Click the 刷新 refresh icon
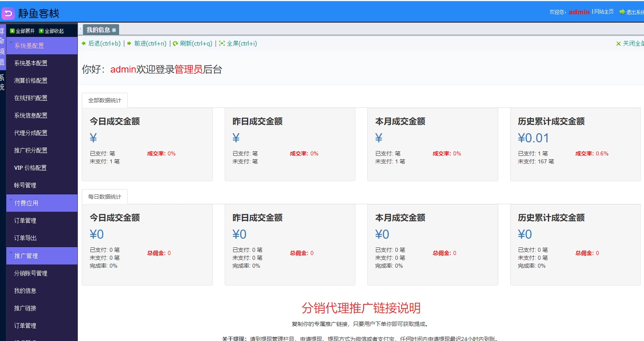The height and width of the screenshot is (341, 644). [x=175, y=44]
